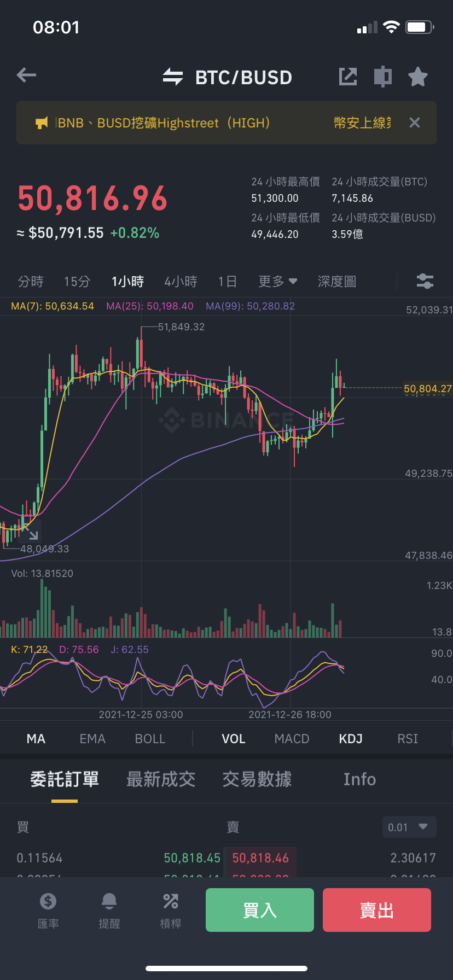Screen dimensions: 453x980
Task: Open the split-screen compare icon
Action: [x=383, y=77]
